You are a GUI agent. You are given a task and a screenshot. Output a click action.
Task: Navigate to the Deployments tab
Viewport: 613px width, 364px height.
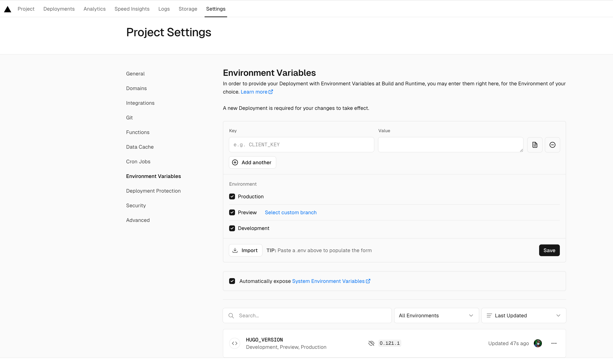[x=59, y=9]
